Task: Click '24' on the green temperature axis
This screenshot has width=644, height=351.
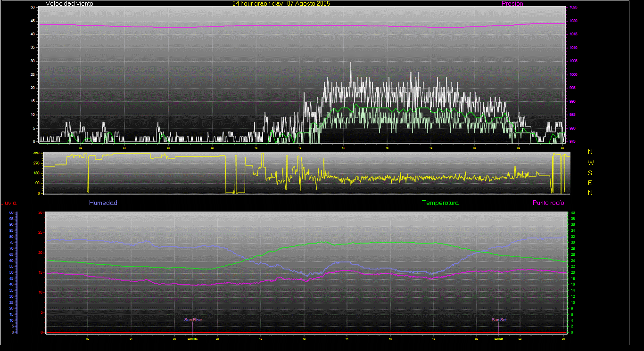Action: pos(573,261)
